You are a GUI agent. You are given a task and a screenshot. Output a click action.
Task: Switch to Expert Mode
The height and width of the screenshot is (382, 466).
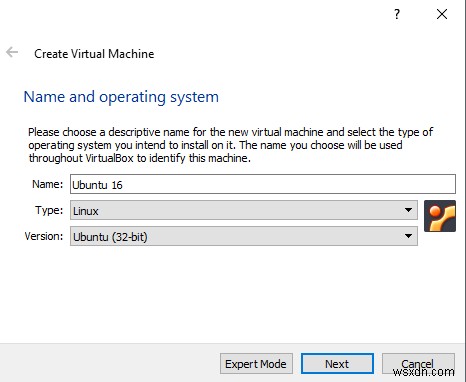point(256,364)
